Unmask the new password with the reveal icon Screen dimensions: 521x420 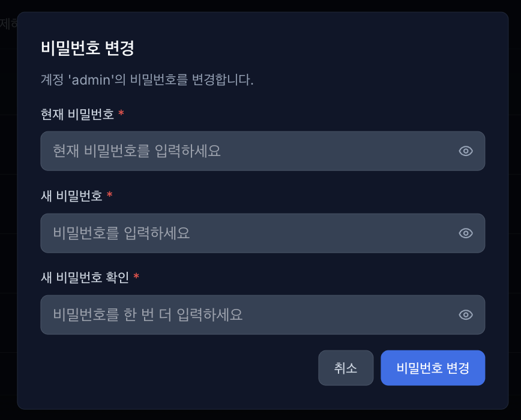pyautogui.click(x=466, y=233)
